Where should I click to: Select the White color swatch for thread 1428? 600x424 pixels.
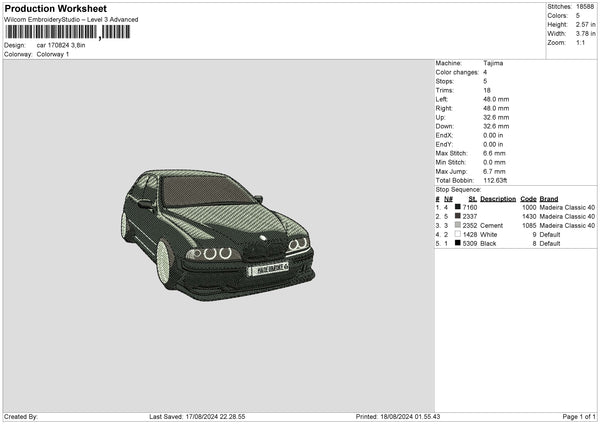pyautogui.click(x=457, y=234)
